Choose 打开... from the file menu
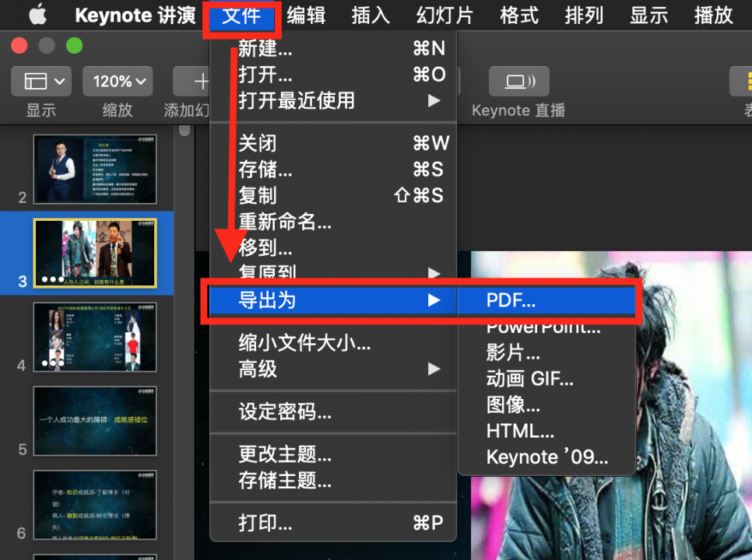The image size is (752, 560). pos(333,74)
